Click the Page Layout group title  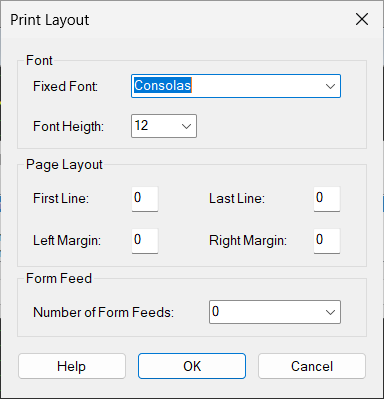click(x=64, y=165)
